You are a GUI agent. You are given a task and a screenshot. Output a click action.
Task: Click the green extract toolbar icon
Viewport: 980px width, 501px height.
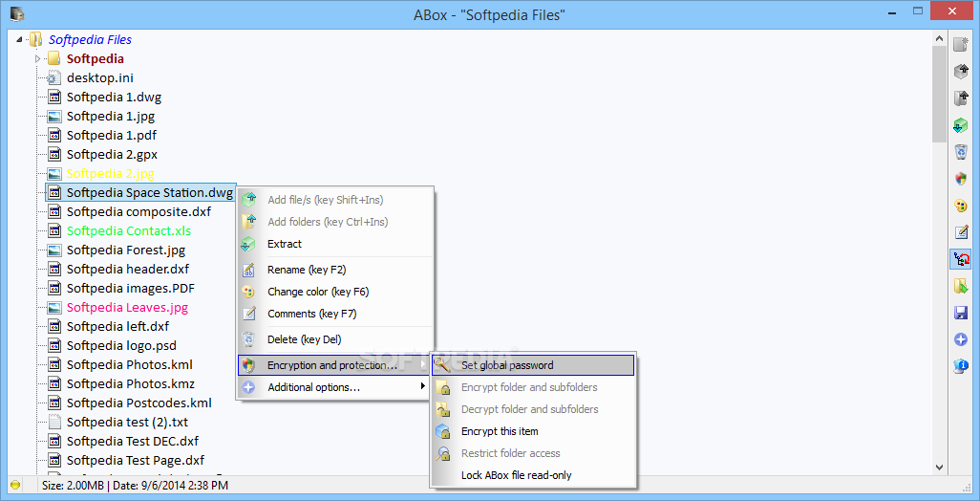point(961,125)
